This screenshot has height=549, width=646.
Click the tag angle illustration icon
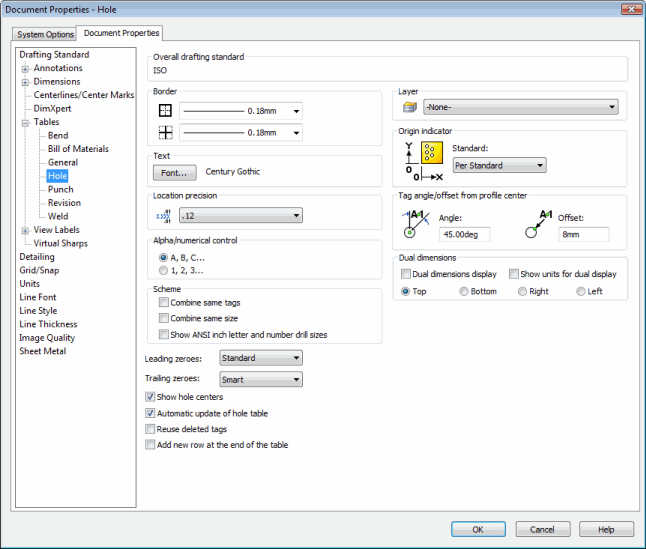(x=415, y=224)
